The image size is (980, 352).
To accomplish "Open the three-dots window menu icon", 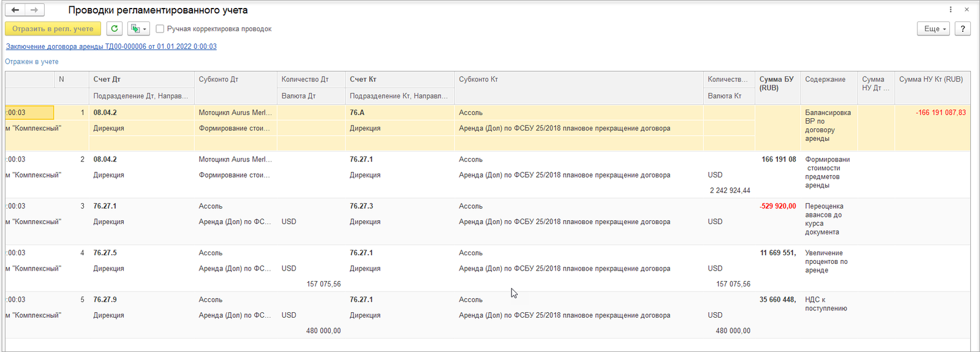I will click(x=951, y=10).
